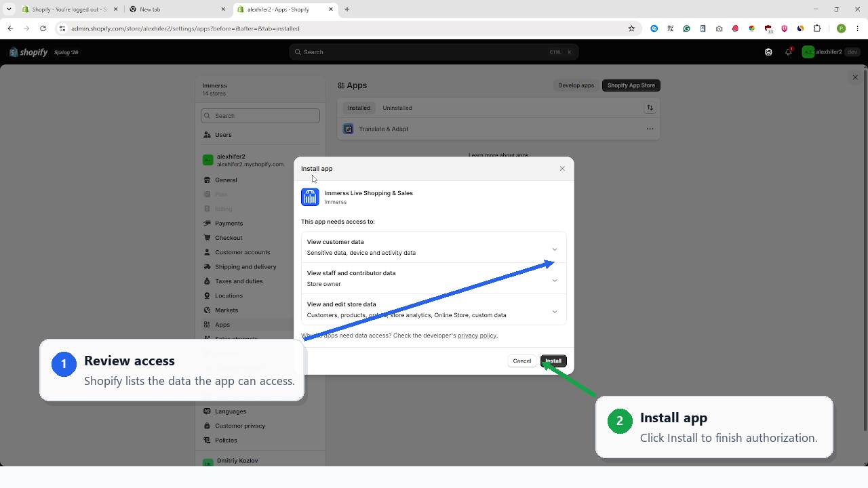Image resolution: width=868 pixels, height=488 pixels.
Task: Switch to the Uninstalled apps tab
Action: (397, 108)
